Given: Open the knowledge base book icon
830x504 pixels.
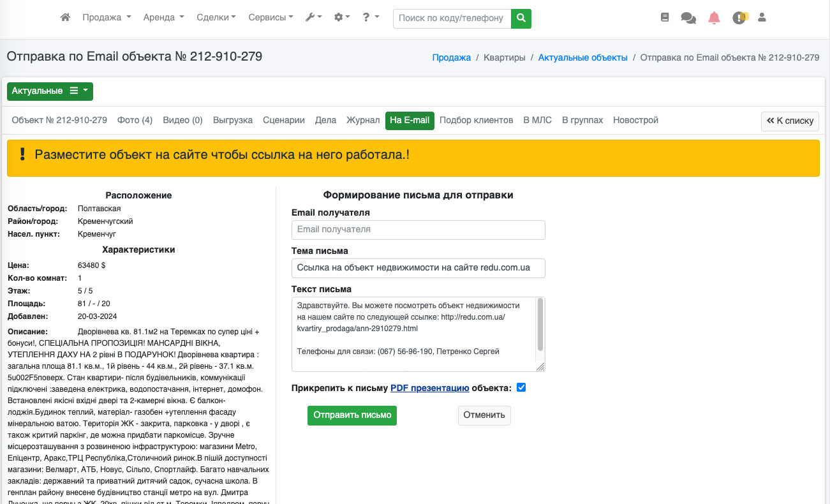Looking at the screenshot, I should coord(665,18).
